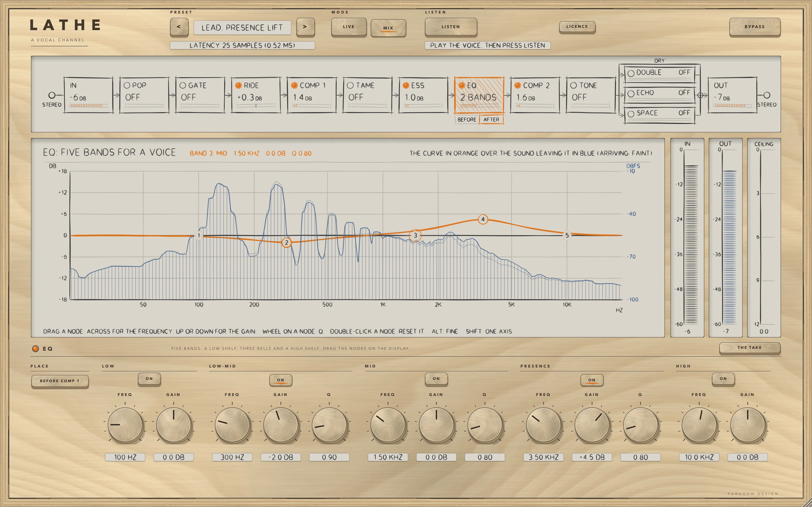
Task: Click the LICENCE button
Action: click(x=577, y=27)
